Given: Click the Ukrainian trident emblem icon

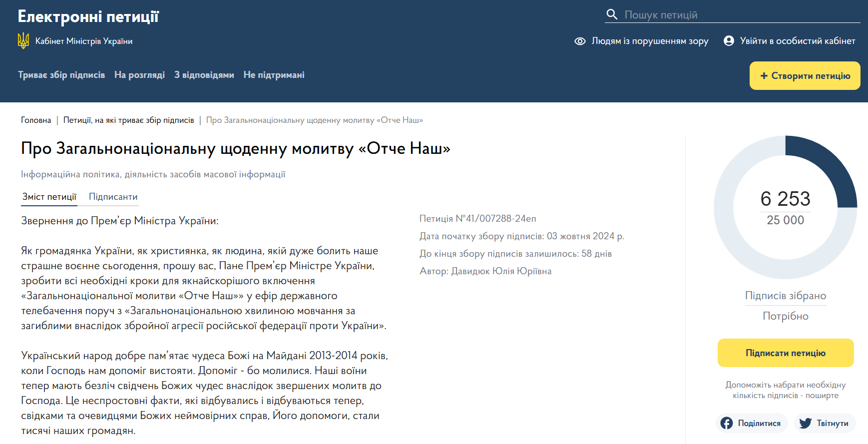Looking at the screenshot, I should point(23,41).
